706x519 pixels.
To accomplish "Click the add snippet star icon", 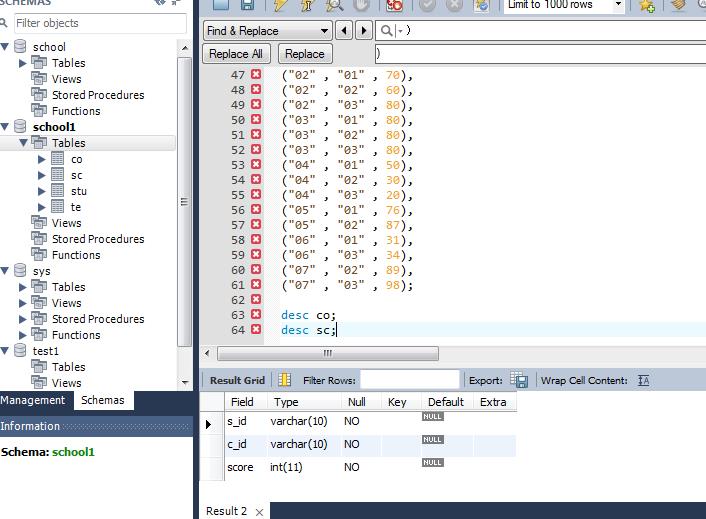I will [x=647, y=5].
